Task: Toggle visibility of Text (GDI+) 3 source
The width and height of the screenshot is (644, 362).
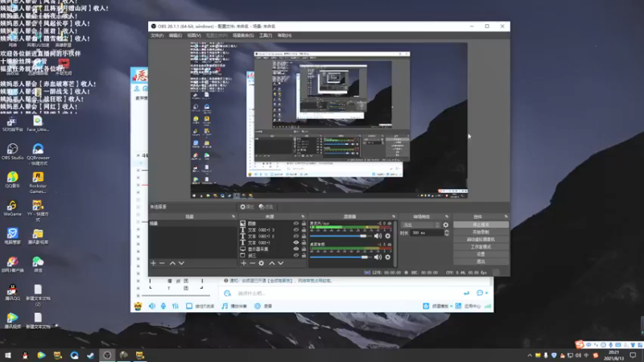Action: pyautogui.click(x=295, y=230)
